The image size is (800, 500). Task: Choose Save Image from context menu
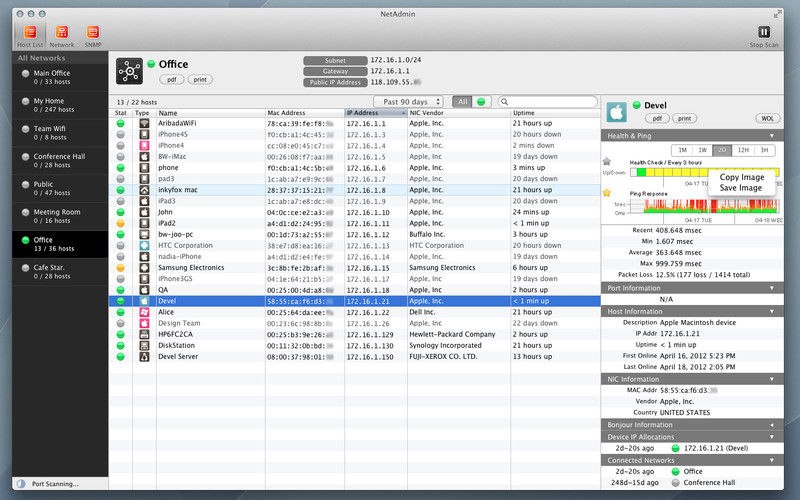[x=740, y=188]
